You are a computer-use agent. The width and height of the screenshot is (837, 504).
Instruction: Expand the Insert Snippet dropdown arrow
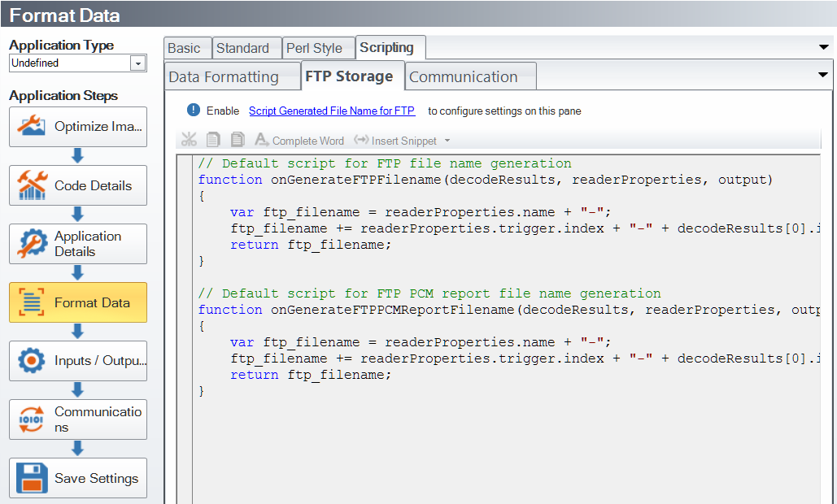point(447,141)
